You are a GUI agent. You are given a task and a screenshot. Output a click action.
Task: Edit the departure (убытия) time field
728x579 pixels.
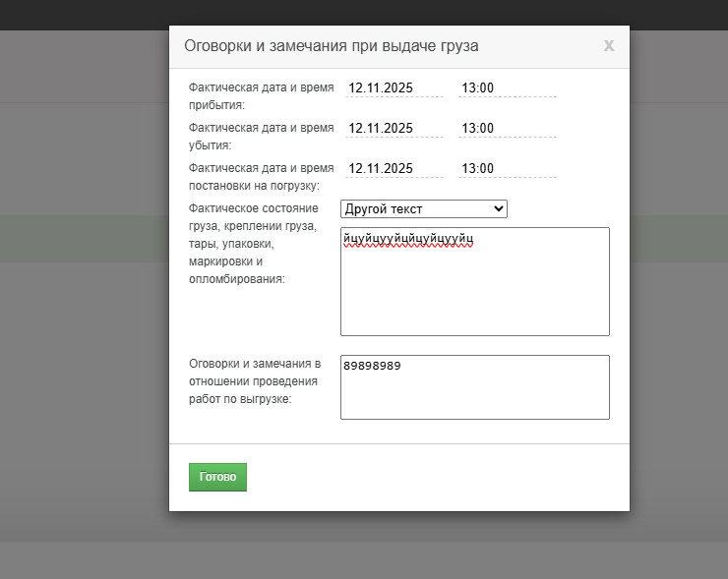(507, 128)
